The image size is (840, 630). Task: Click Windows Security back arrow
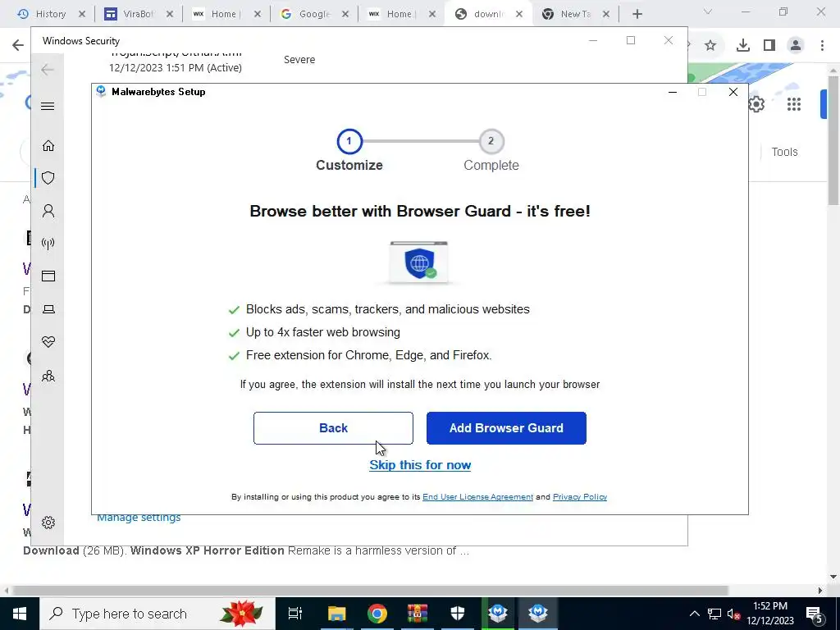(x=48, y=70)
